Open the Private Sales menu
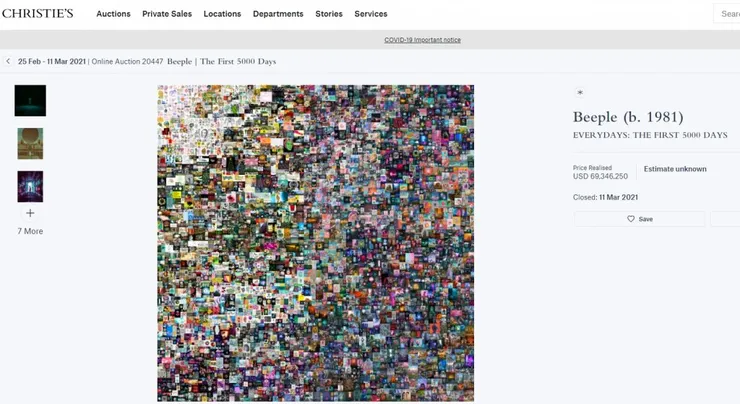The image size is (740, 404). 167,14
